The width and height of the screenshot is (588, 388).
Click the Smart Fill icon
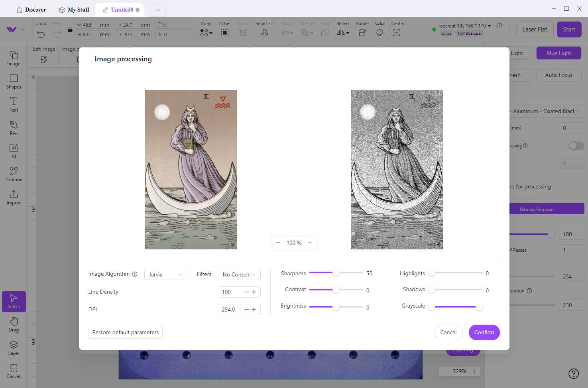264,33
